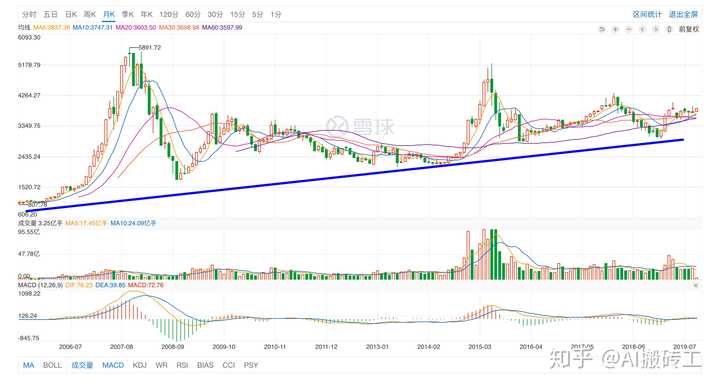Shift the chart left with the left-arrow icon
Viewport: 720px width, 388px height.
pos(642,29)
